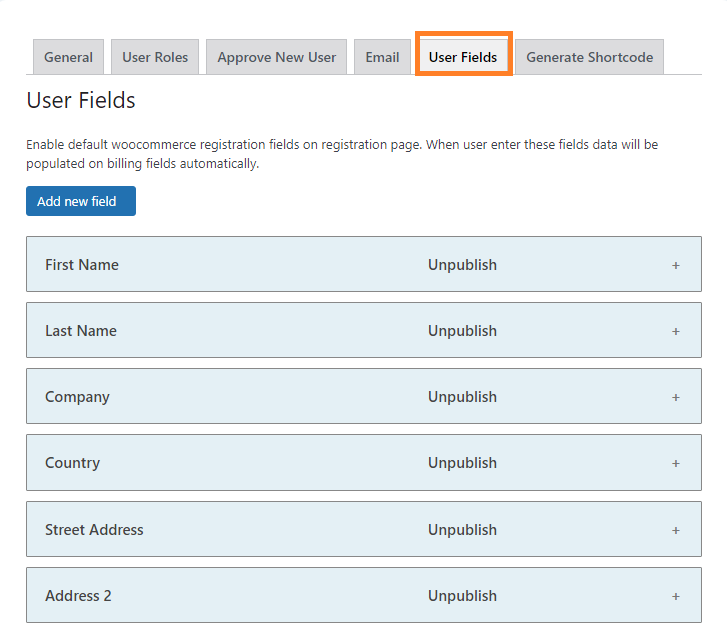Click the plus icon on Address 2 row
Image resolution: width=727 pixels, height=630 pixels.
(676, 596)
